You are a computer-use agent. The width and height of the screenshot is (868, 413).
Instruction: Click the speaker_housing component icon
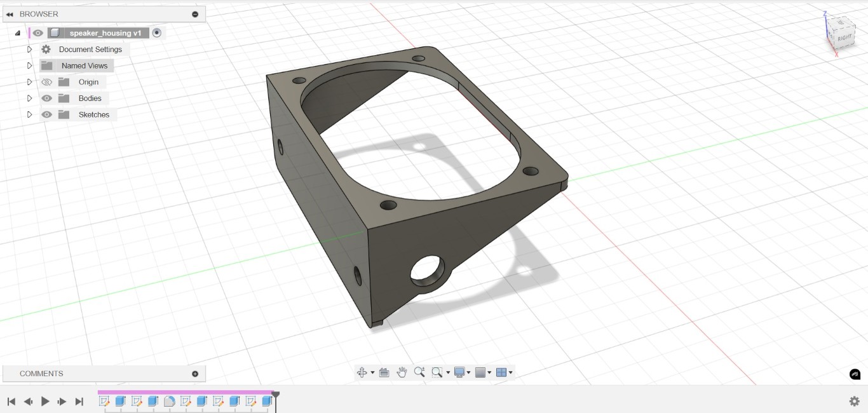[x=55, y=33]
